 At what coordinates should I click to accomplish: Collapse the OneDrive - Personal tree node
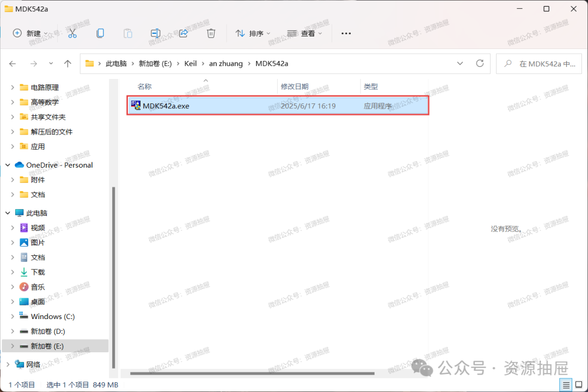point(8,165)
